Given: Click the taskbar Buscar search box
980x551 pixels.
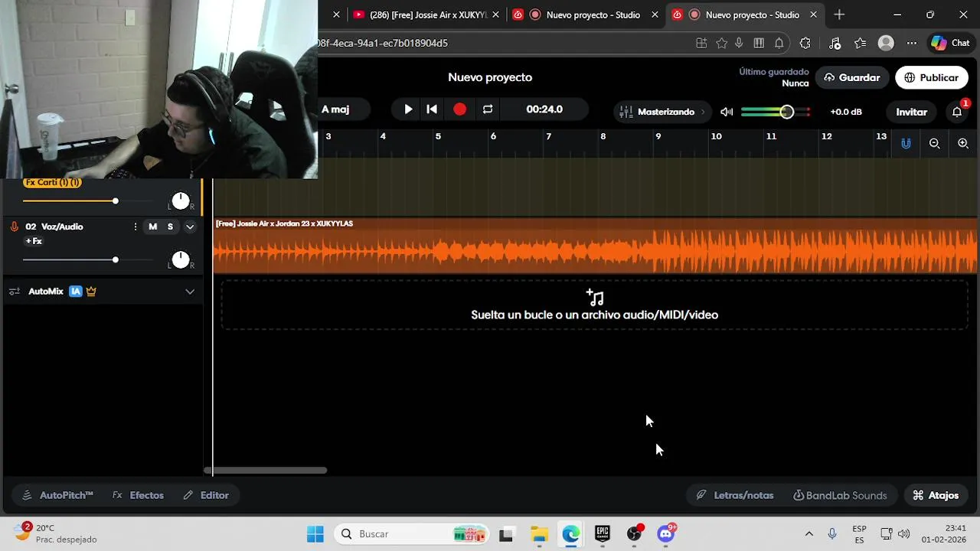Looking at the screenshot, I should click(413, 534).
